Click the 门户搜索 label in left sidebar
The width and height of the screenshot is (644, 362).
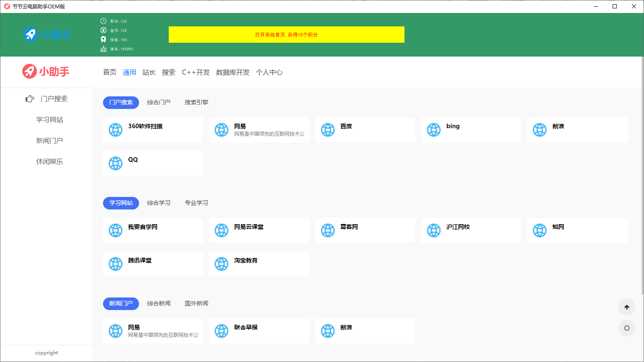point(54,99)
